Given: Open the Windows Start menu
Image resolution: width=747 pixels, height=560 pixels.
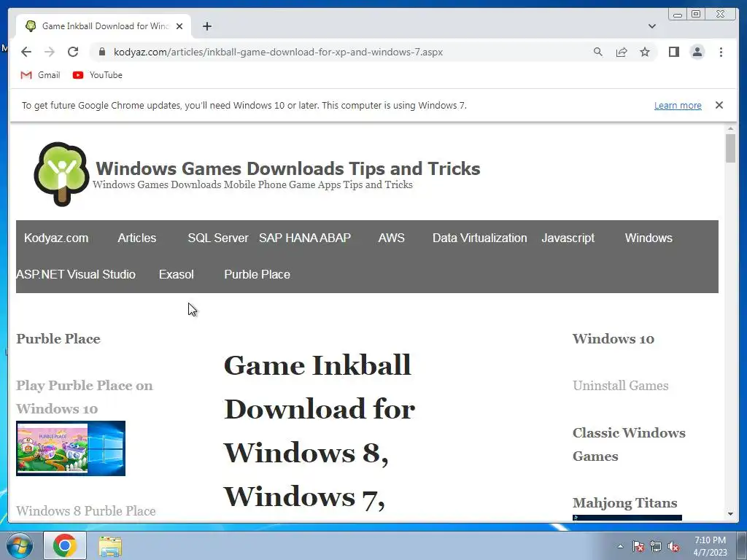Looking at the screenshot, I should click(x=19, y=545).
